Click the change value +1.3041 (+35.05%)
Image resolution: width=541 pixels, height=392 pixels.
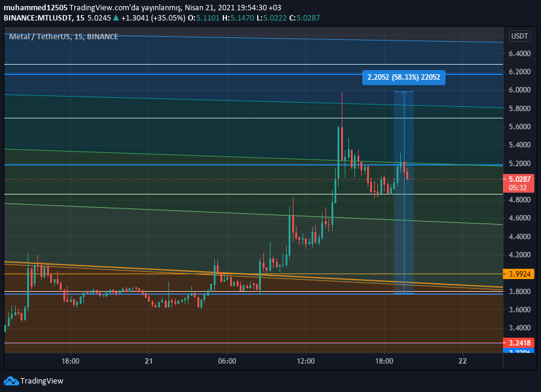tap(153, 18)
